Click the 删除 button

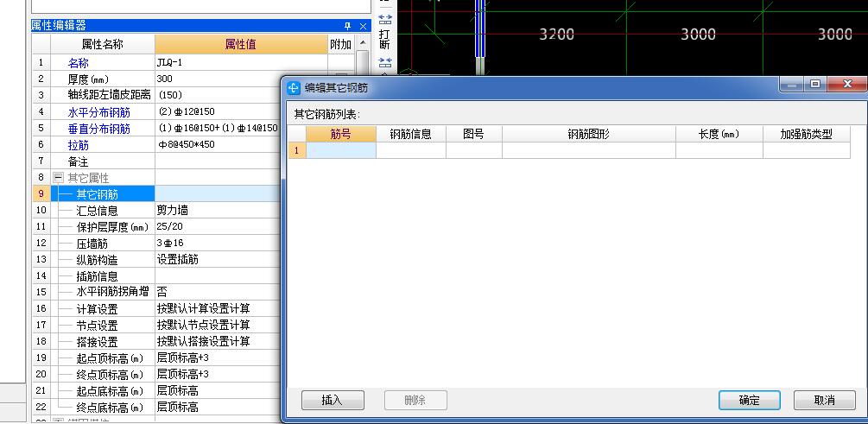(415, 400)
